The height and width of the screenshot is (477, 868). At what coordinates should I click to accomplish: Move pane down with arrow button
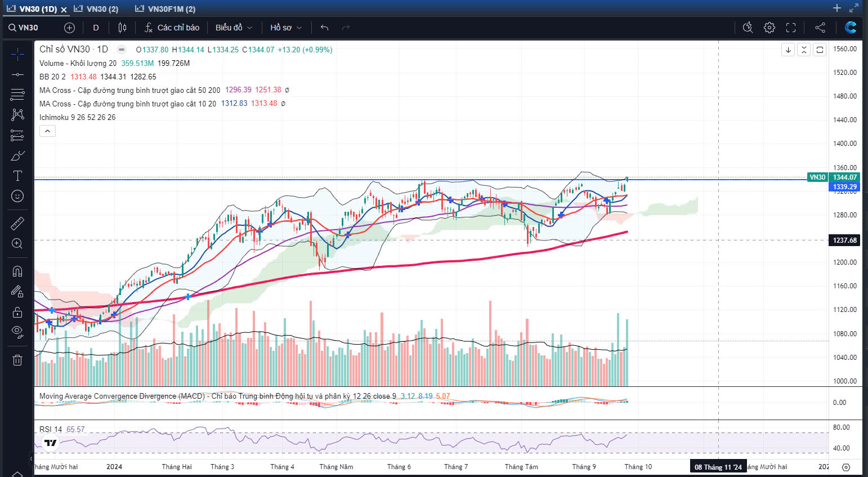click(x=788, y=50)
